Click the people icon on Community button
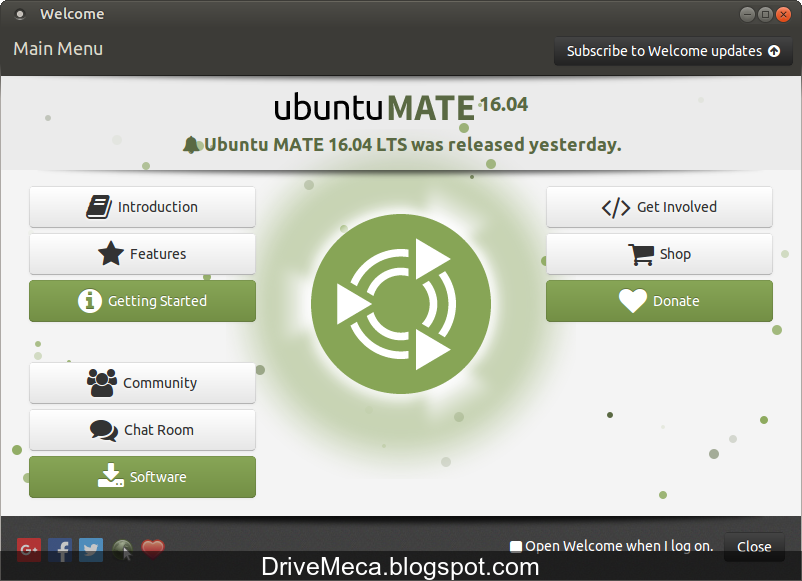The width and height of the screenshot is (802, 581). pyautogui.click(x=102, y=382)
